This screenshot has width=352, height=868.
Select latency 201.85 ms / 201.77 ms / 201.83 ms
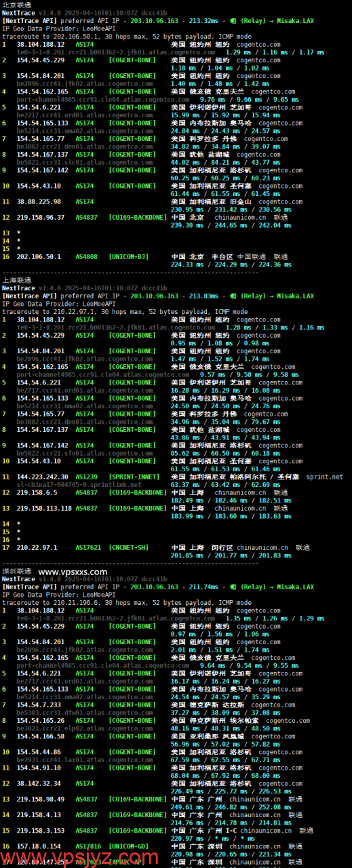click(x=231, y=555)
